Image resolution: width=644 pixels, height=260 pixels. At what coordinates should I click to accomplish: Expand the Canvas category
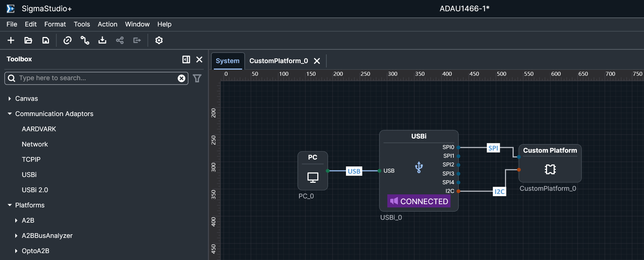(9, 99)
